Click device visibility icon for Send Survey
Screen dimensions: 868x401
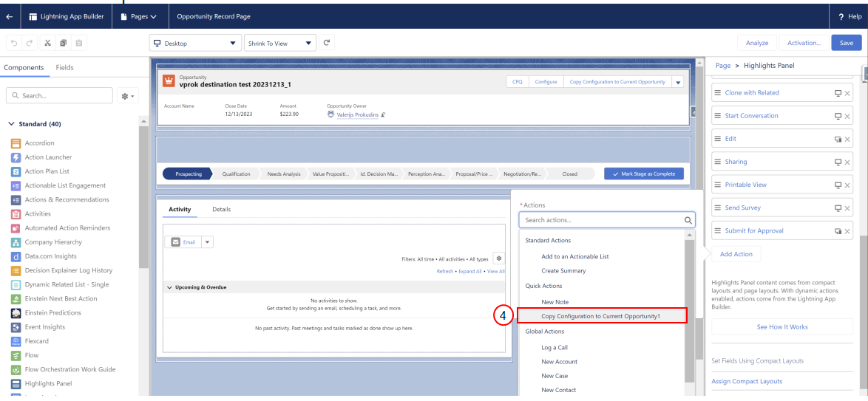[838, 208]
